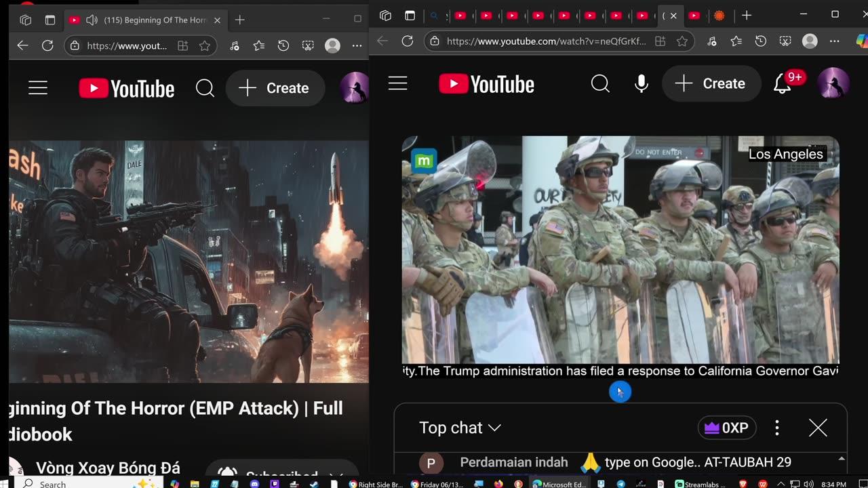Click YouTube logo in the left window
Screen dimensions: 868x488
click(127, 88)
